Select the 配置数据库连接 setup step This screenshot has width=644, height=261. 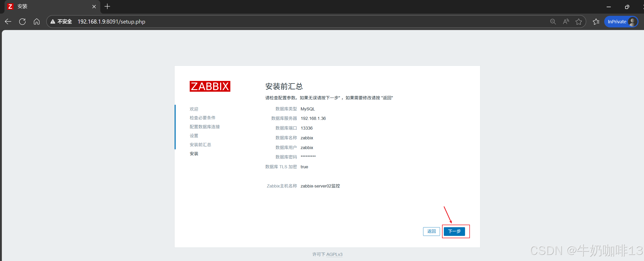coord(205,127)
